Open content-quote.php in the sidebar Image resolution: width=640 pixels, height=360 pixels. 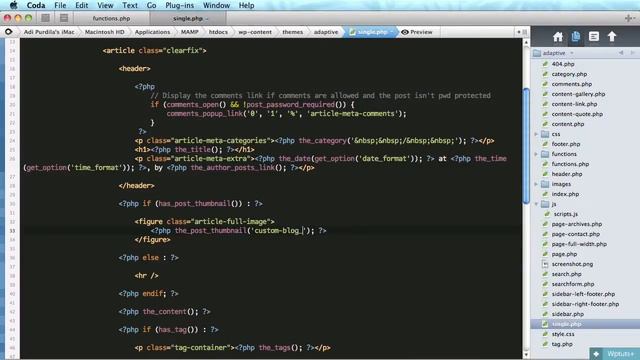point(577,114)
